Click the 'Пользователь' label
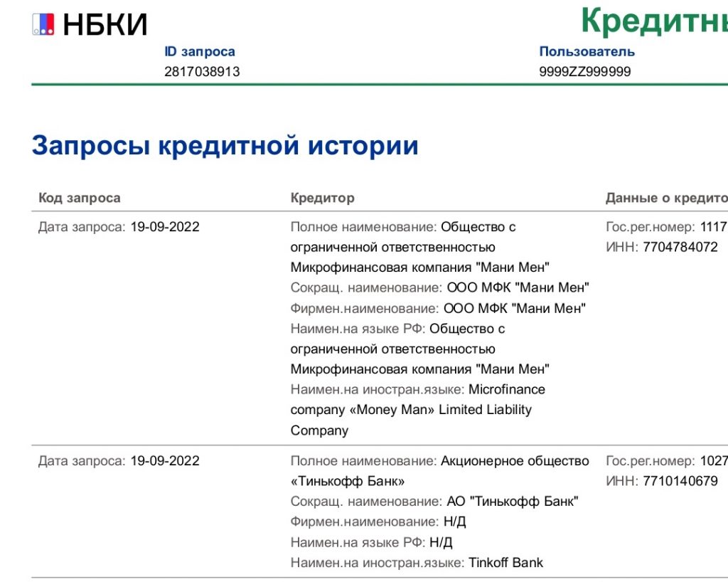The image size is (728, 582). (587, 51)
